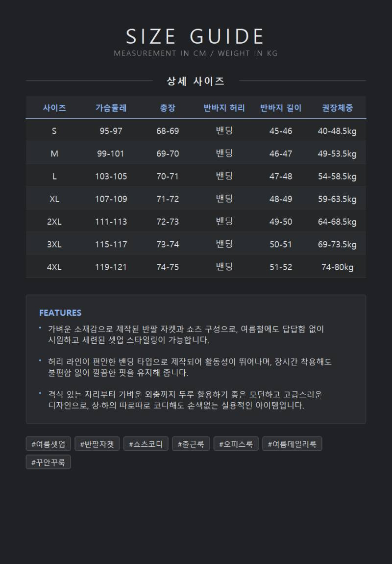The height and width of the screenshot is (564, 392).
Task: Click the FEATURES heading
Action: 60,312
